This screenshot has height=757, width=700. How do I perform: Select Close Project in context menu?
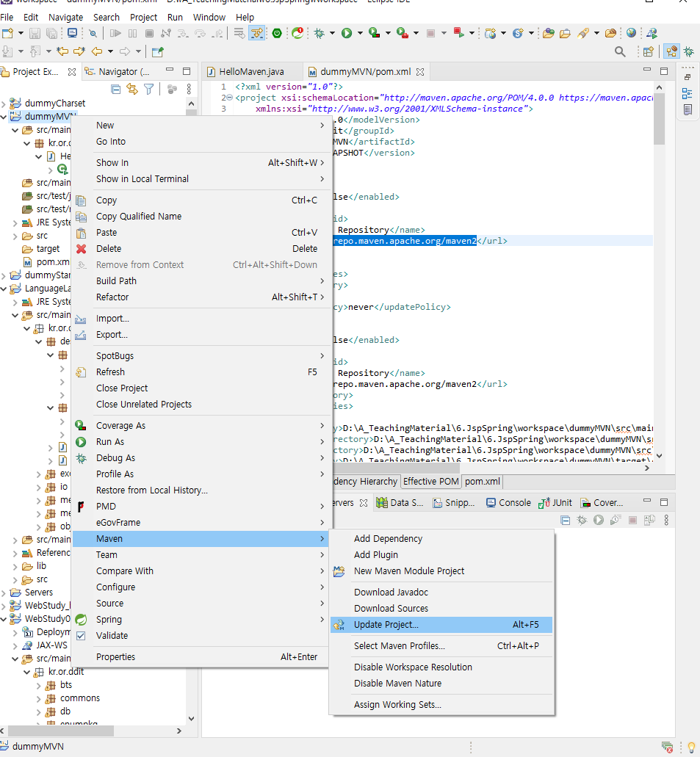pyautogui.click(x=201, y=388)
